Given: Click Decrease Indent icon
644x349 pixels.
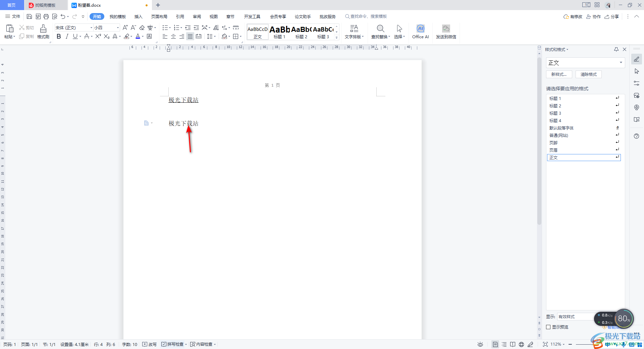Looking at the screenshot, I should click(188, 28).
